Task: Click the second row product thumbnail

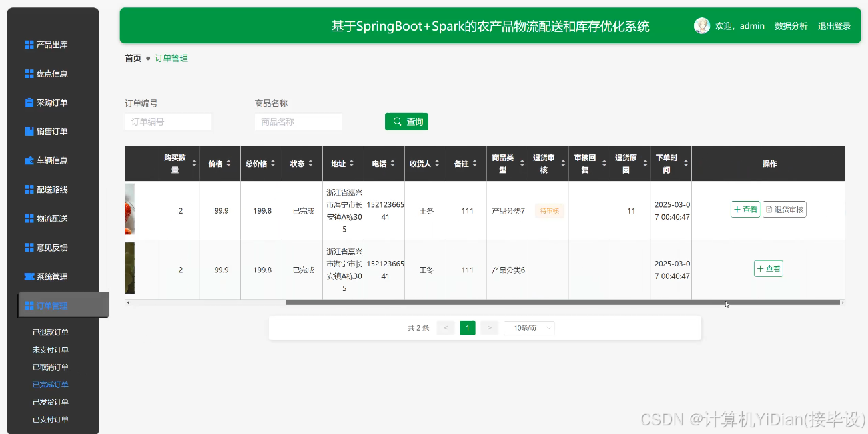Action: tap(130, 268)
